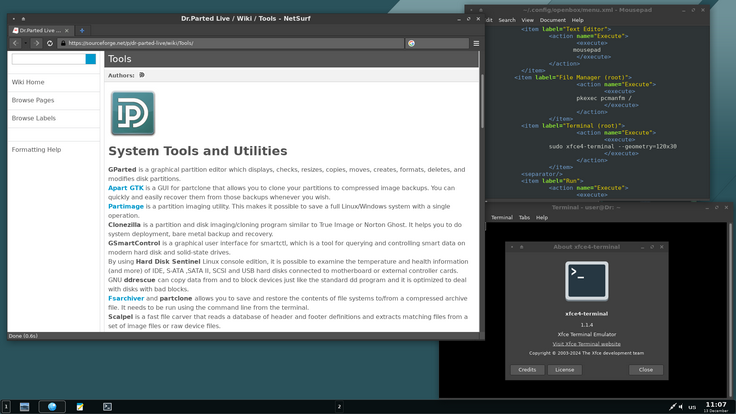Go back in NetSurf browser

coord(15,43)
